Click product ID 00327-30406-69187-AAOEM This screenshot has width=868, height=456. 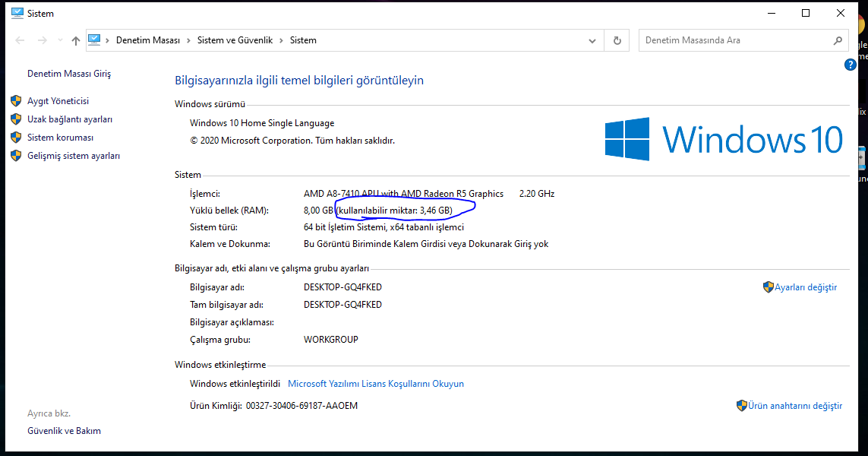click(301, 406)
